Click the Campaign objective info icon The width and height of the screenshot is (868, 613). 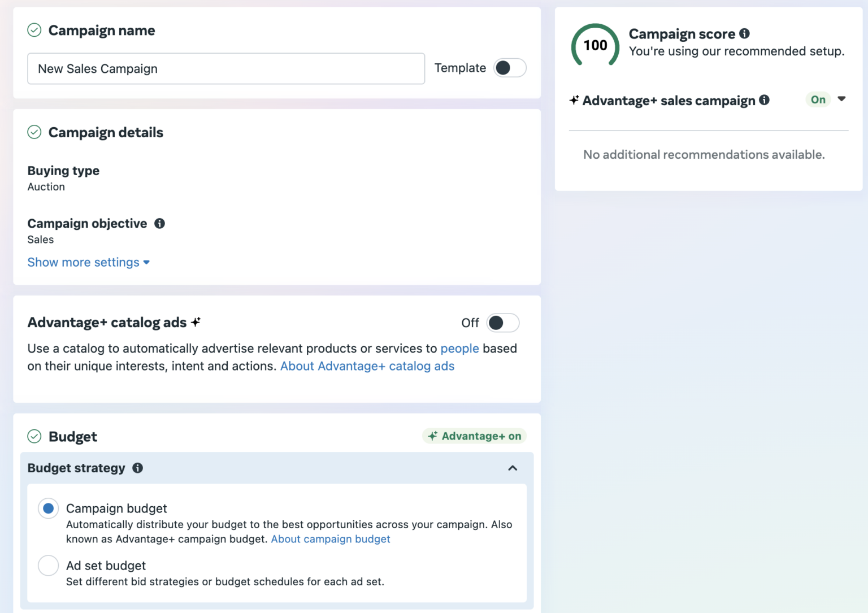tap(160, 223)
